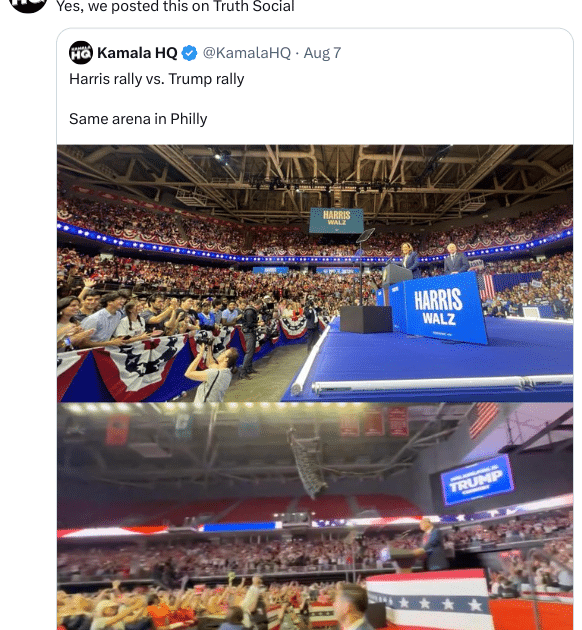Click the hanging speaker array in lower photo

coord(308,464)
